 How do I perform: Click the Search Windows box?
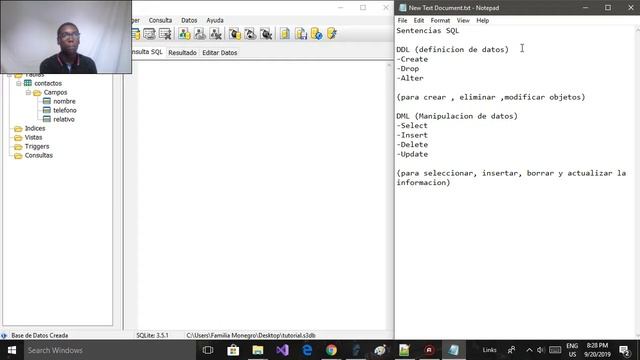(110, 350)
